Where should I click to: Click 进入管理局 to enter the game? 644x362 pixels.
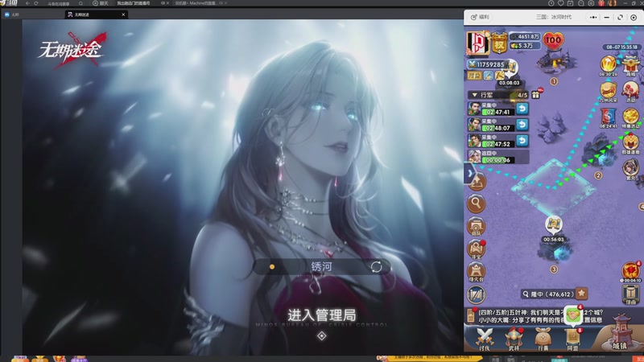pos(321,315)
